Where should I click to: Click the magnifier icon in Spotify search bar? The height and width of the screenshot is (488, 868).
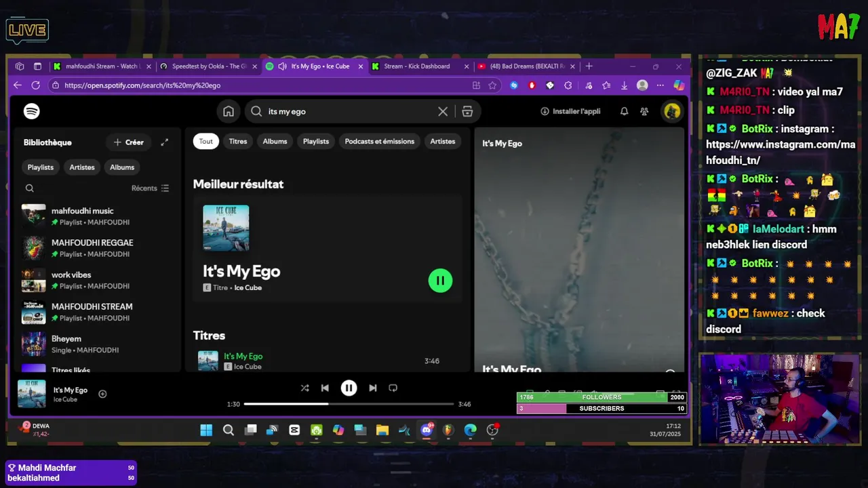(256, 111)
